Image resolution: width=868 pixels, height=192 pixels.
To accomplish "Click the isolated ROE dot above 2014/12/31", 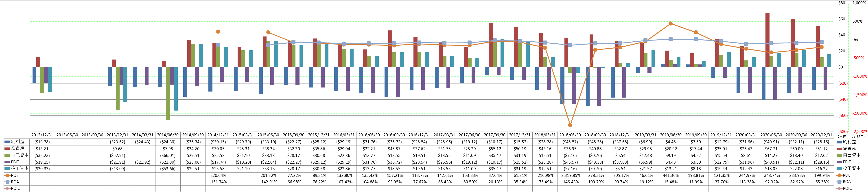I will [218, 32].
